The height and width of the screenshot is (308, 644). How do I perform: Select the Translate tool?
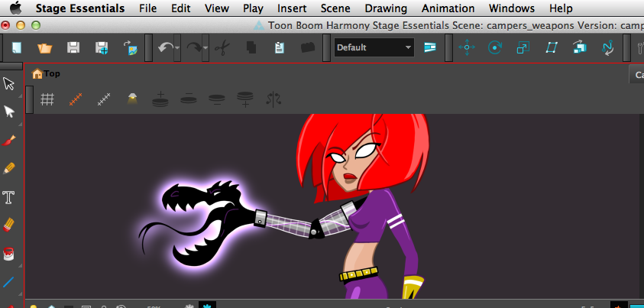click(x=467, y=47)
